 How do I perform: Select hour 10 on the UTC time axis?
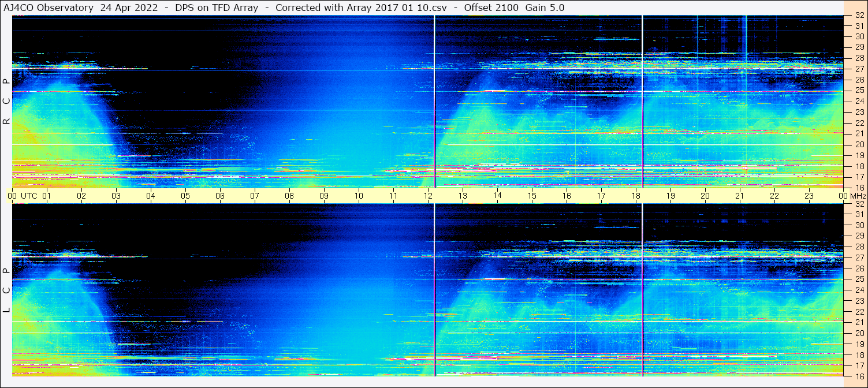coord(359,196)
